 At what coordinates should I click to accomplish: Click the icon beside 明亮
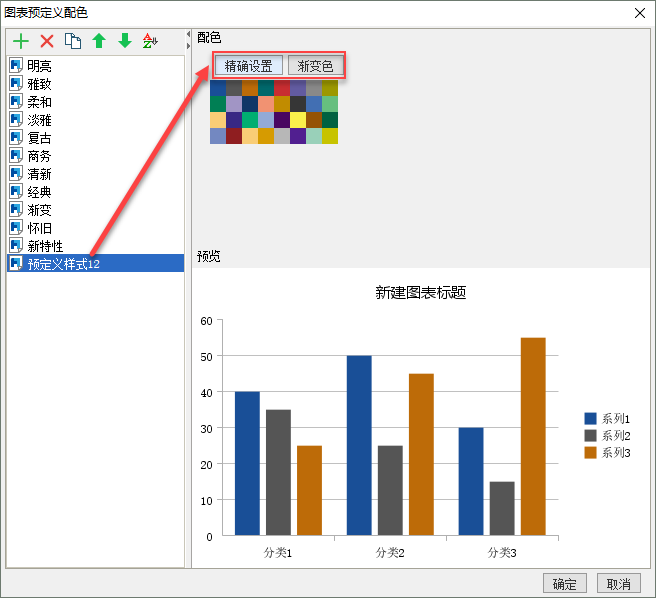pyautogui.click(x=16, y=66)
